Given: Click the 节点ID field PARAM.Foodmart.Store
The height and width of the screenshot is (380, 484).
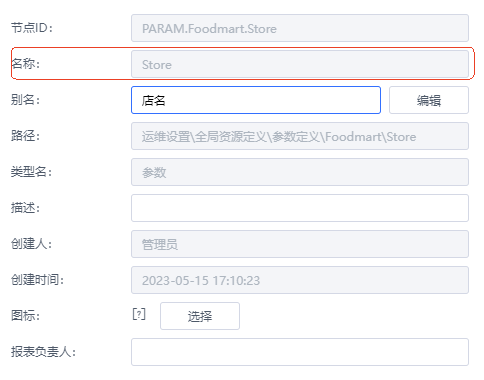Looking at the screenshot, I should point(300,28).
